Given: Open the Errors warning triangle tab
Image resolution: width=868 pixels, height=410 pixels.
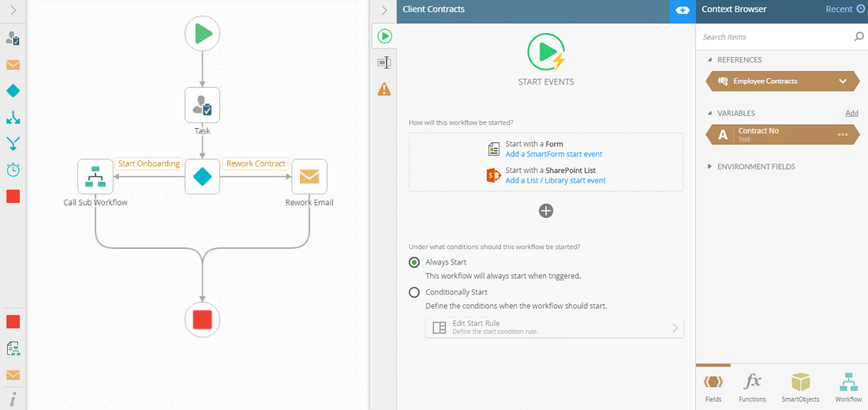Looking at the screenshot, I should pos(384,89).
